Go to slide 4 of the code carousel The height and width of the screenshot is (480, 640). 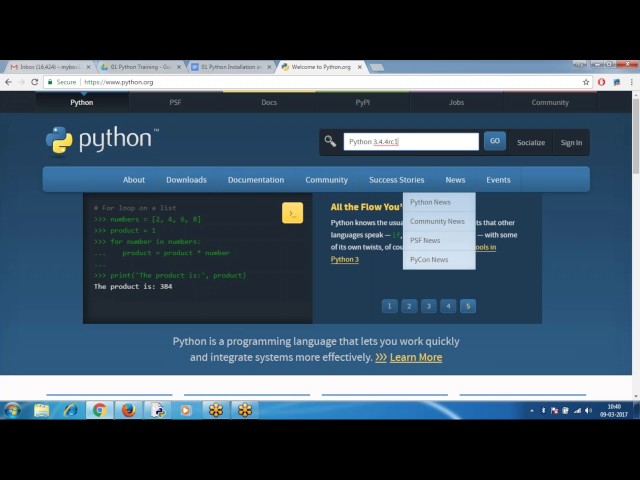448,306
